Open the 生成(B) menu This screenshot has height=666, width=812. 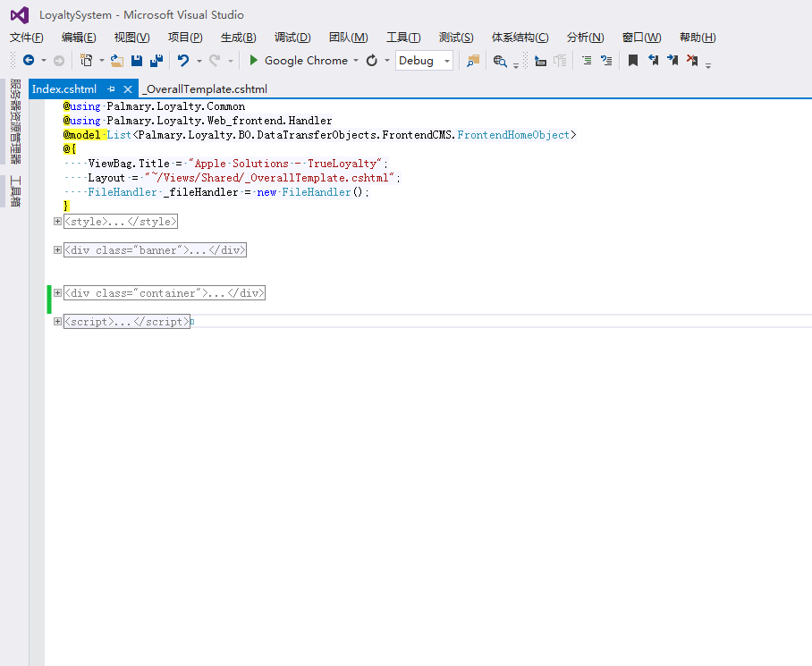coord(238,38)
